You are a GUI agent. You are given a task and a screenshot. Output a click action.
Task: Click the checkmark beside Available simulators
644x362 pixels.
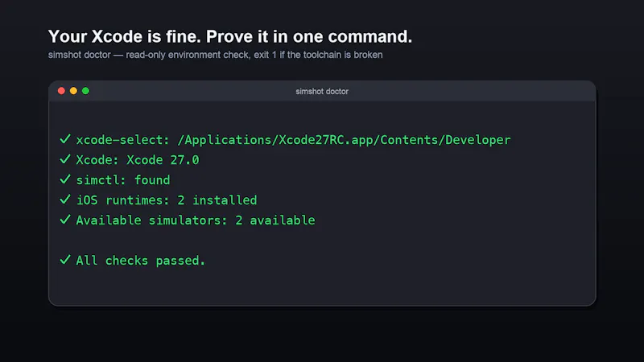pos(65,220)
